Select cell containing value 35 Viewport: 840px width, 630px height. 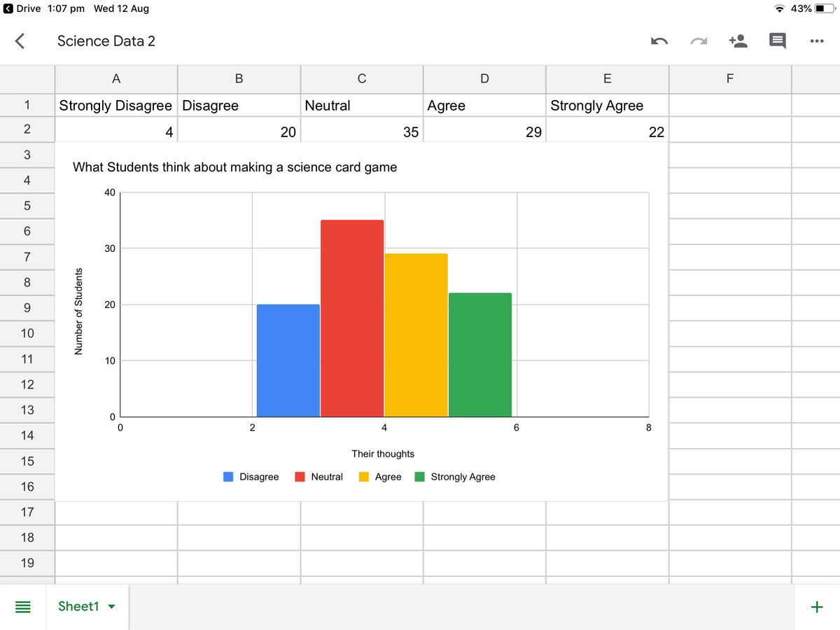(x=361, y=132)
